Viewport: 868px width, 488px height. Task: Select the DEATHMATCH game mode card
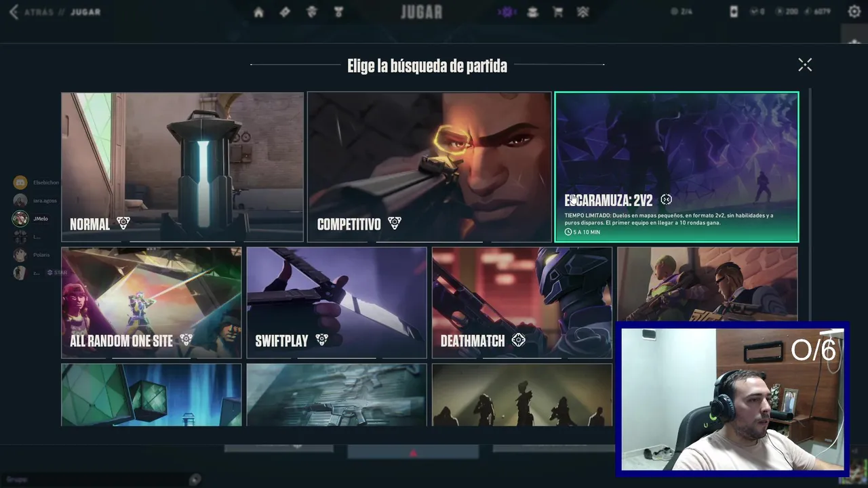[522, 302]
